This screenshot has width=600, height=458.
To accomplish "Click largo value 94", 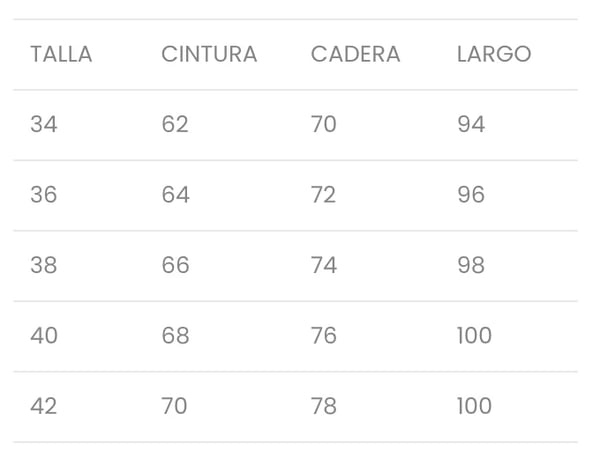I will click(x=471, y=124).
